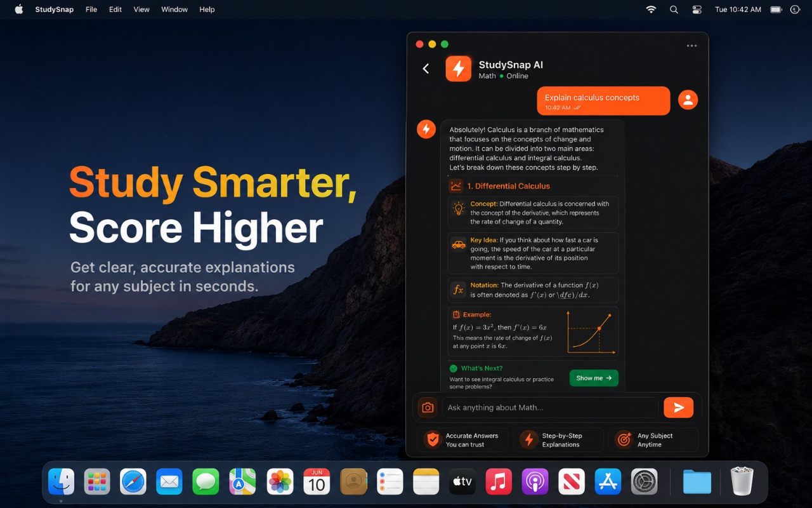Viewport: 812px width, 508px height.
Task: Open the Edit menu
Action: (x=115, y=10)
